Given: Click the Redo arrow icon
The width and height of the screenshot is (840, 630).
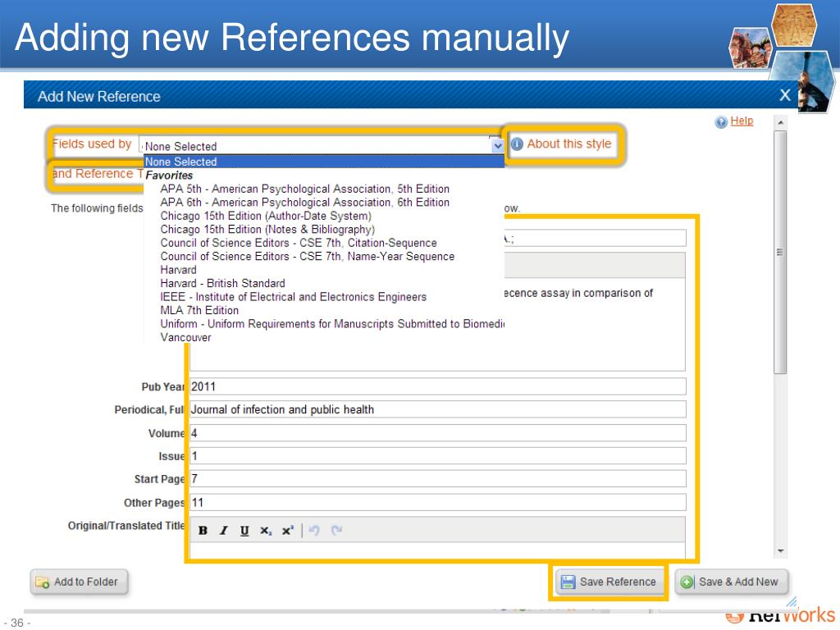Looking at the screenshot, I should [x=336, y=531].
